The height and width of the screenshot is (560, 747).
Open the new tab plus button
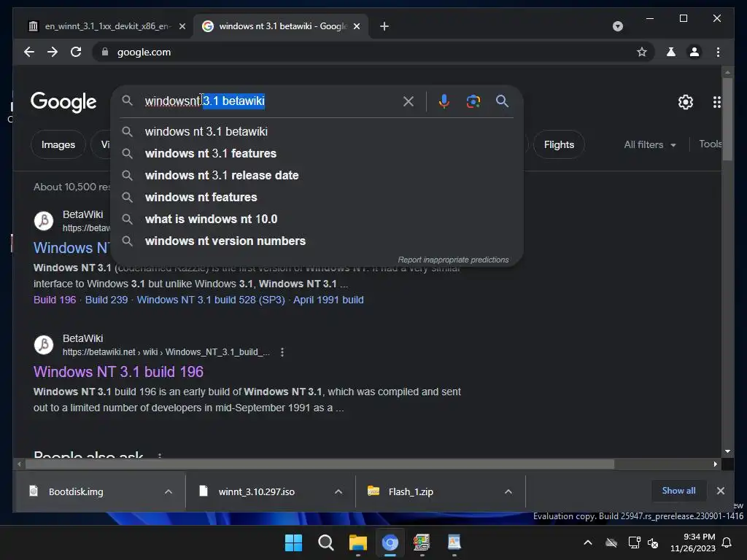pyautogui.click(x=384, y=26)
